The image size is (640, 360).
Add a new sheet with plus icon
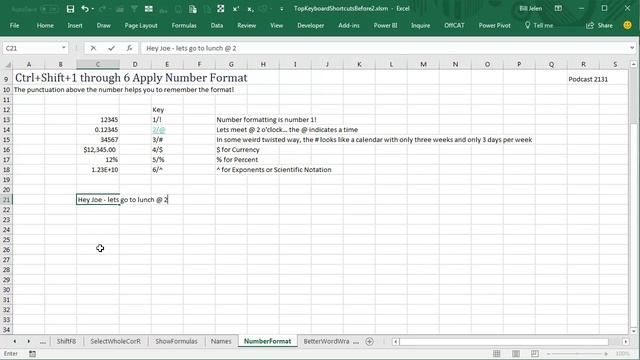pos(369,341)
